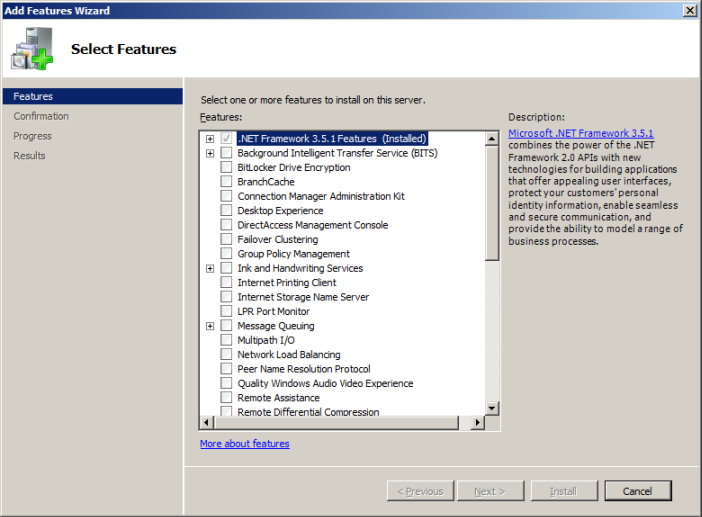The height and width of the screenshot is (517, 702).
Task: Click the features list scroll down arrow
Action: pyautogui.click(x=492, y=408)
